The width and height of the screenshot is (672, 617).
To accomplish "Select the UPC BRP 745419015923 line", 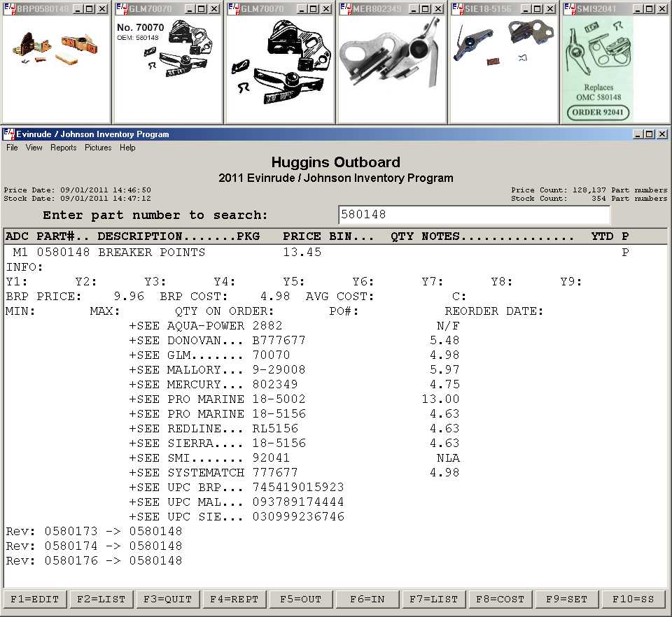I will coord(237,488).
